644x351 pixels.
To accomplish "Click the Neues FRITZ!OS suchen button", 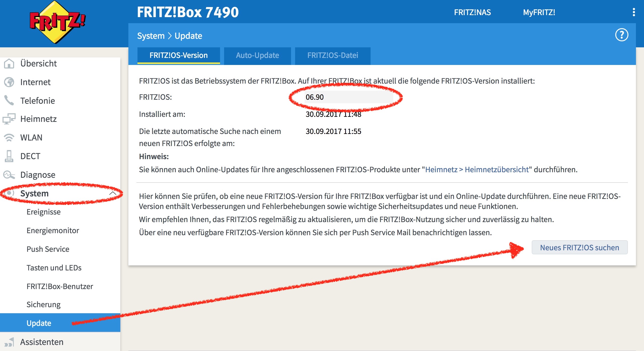I will coord(580,247).
